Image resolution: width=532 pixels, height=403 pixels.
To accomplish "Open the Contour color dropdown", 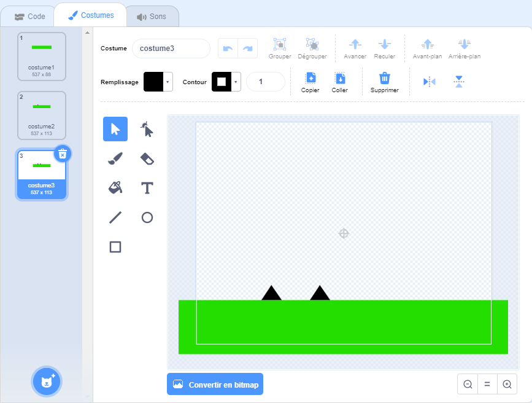I will click(236, 82).
